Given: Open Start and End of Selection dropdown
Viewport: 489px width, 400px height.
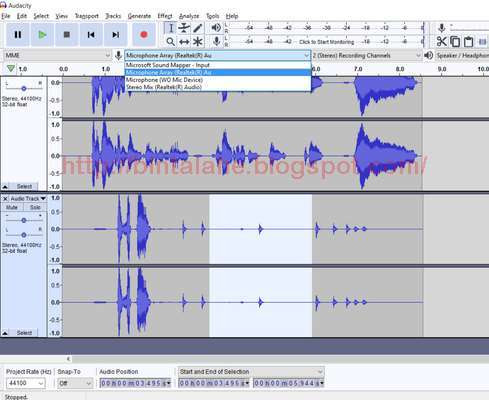Looking at the screenshot, I should click(x=251, y=371).
